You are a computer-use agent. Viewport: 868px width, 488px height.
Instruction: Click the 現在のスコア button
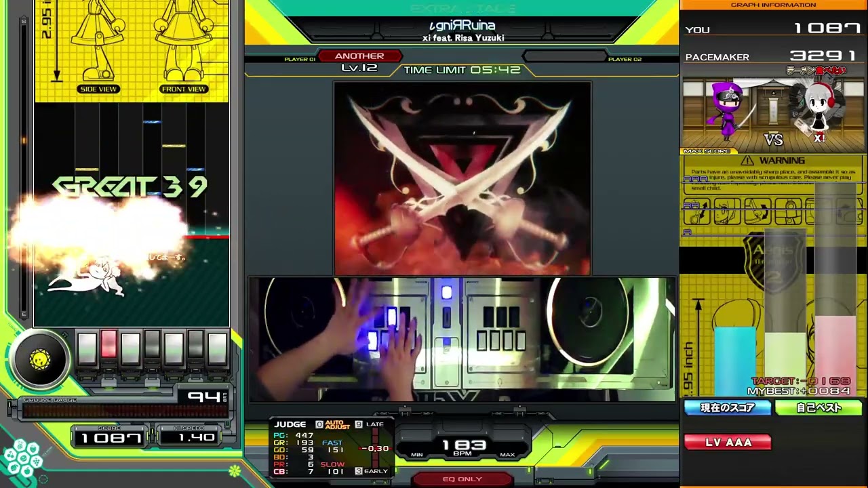[728, 408]
